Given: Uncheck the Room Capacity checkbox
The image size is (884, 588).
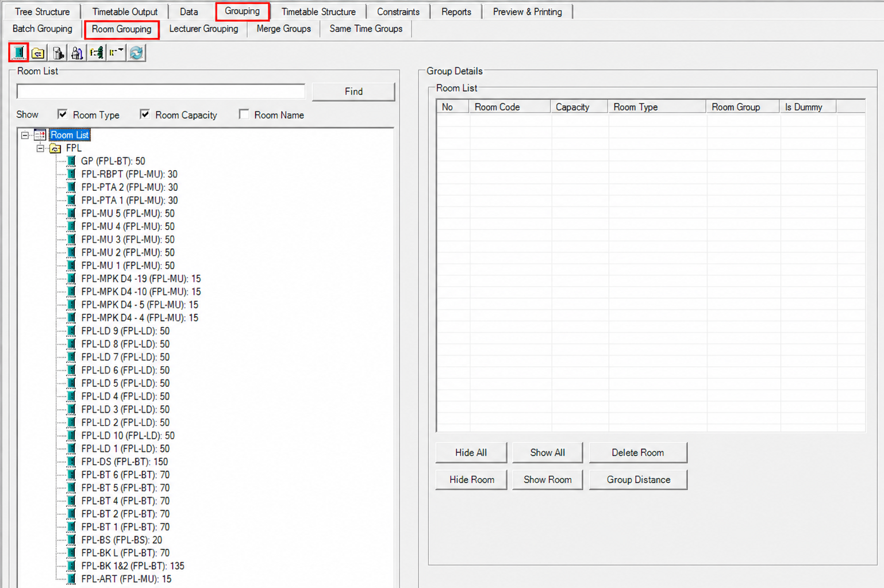Looking at the screenshot, I should (x=145, y=114).
